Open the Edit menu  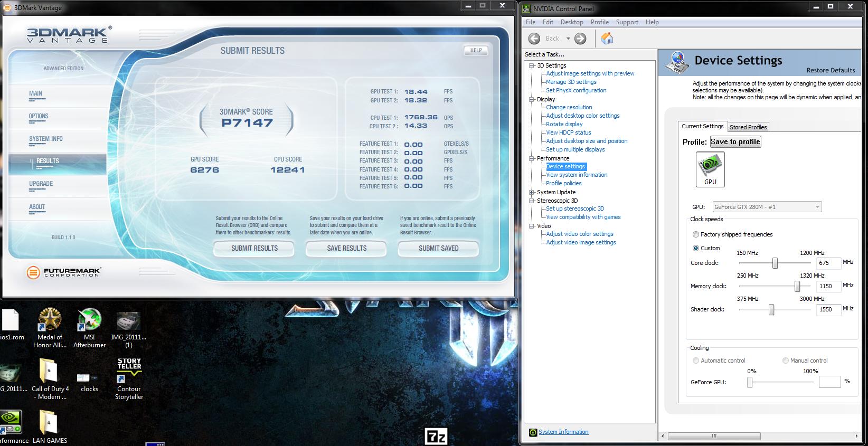[x=548, y=22]
